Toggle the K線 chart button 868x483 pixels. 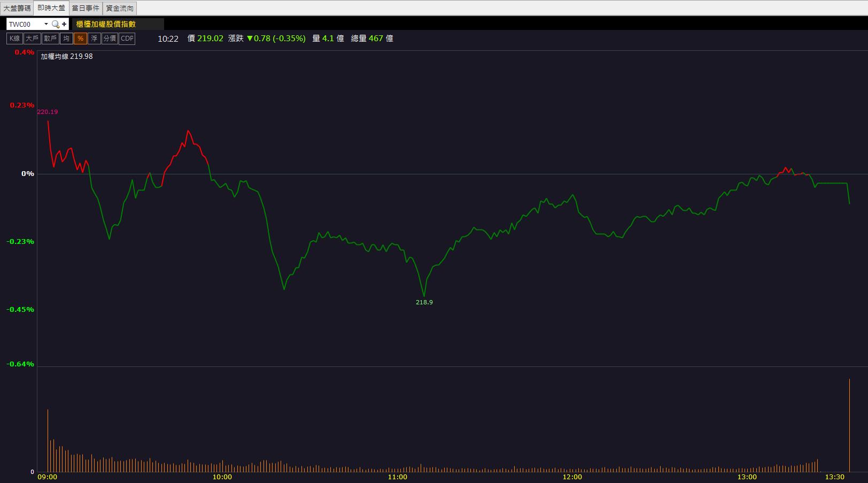14,39
